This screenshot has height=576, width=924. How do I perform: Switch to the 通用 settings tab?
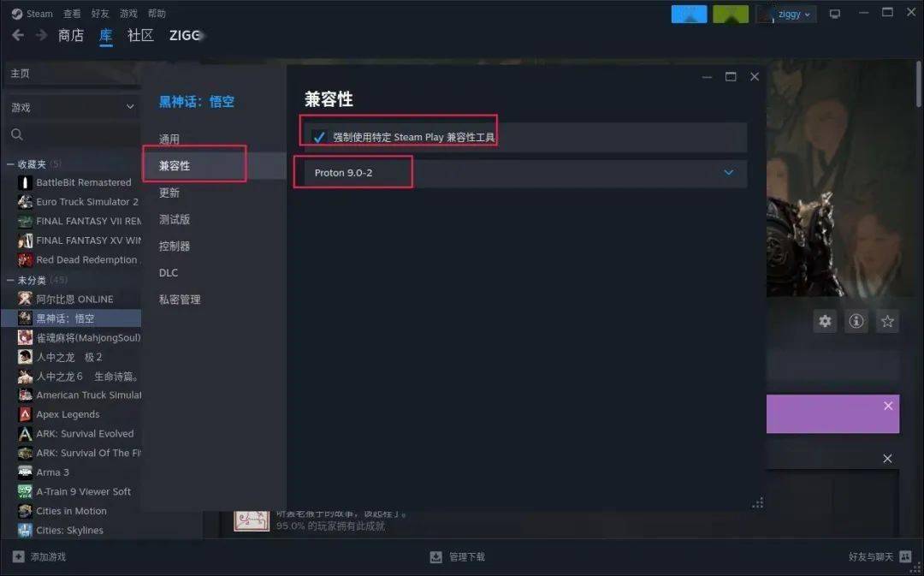[169, 140]
